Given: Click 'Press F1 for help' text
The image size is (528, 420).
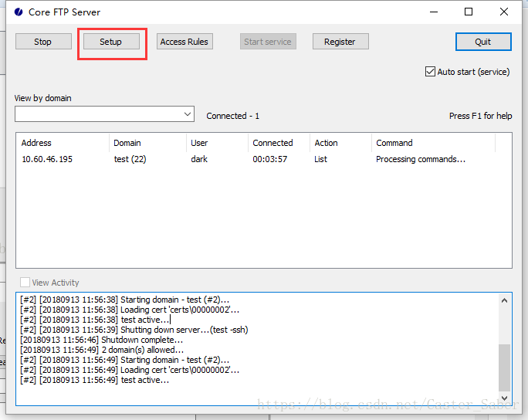Looking at the screenshot, I should coord(480,116).
